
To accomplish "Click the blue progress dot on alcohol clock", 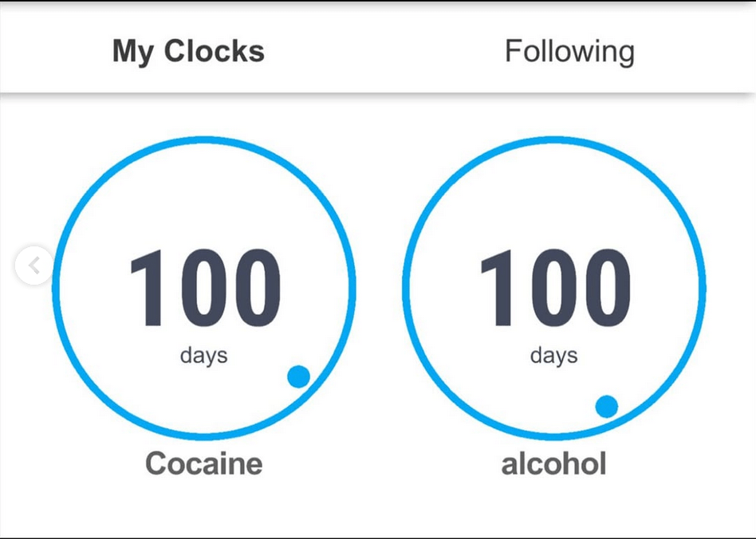I will click(607, 407).
